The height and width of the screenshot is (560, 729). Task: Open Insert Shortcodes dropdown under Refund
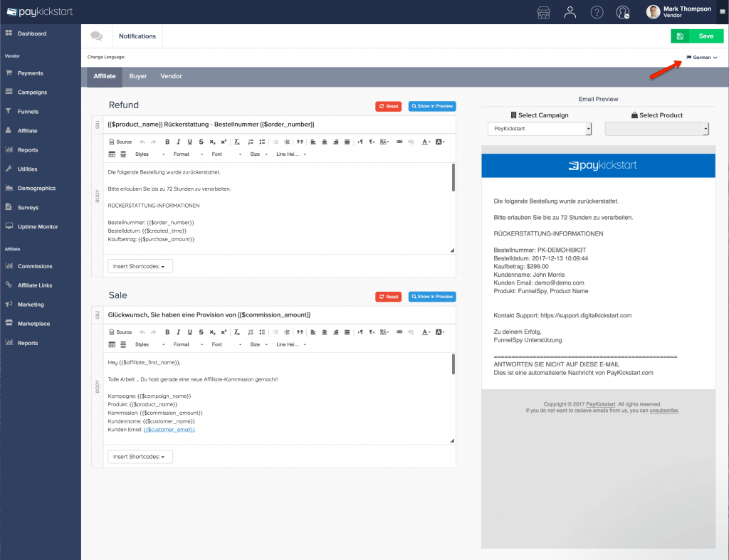click(140, 266)
